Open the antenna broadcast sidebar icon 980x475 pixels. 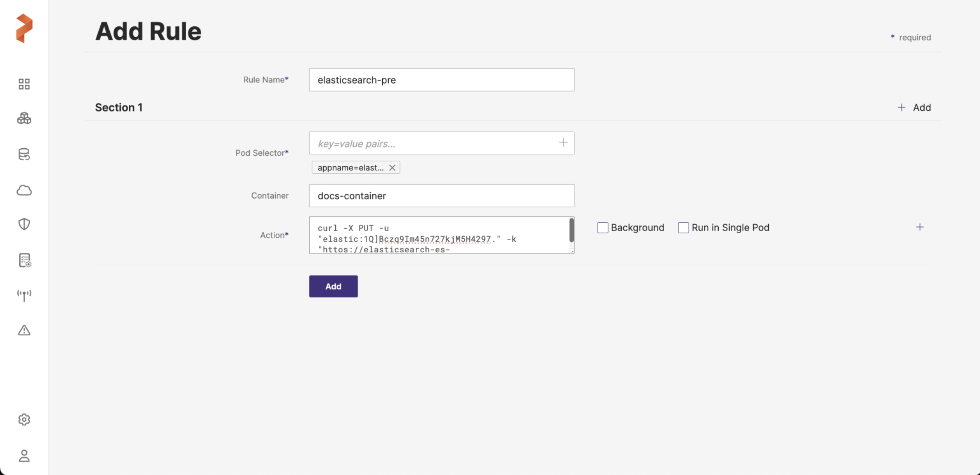[x=24, y=295]
